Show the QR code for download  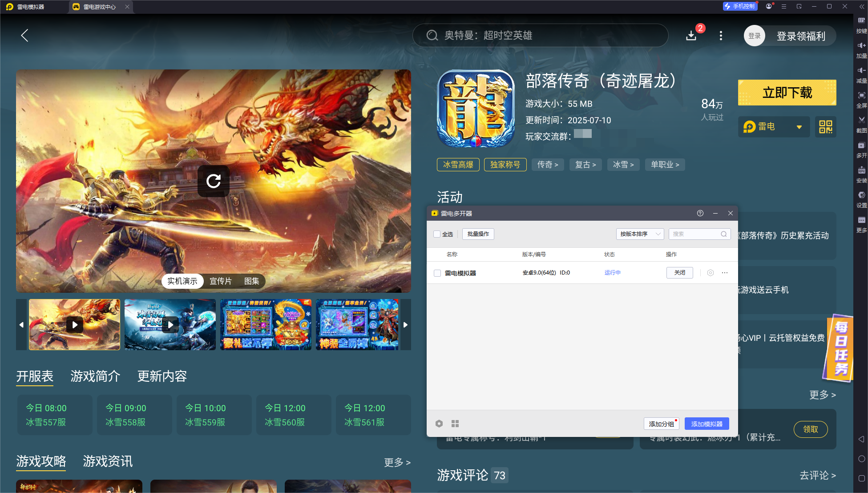coord(826,127)
